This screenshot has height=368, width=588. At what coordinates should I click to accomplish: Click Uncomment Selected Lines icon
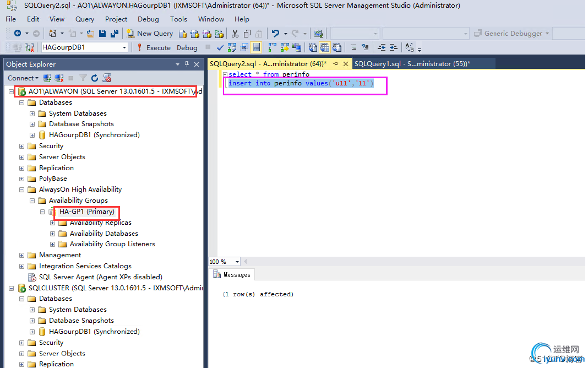(365, 47)
